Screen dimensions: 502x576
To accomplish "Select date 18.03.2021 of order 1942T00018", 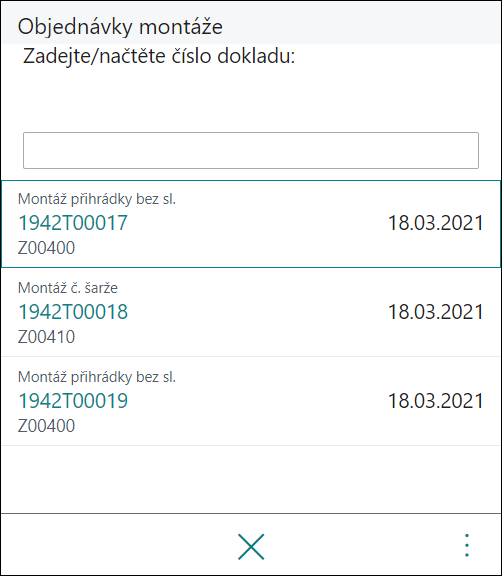I will 436,312.
